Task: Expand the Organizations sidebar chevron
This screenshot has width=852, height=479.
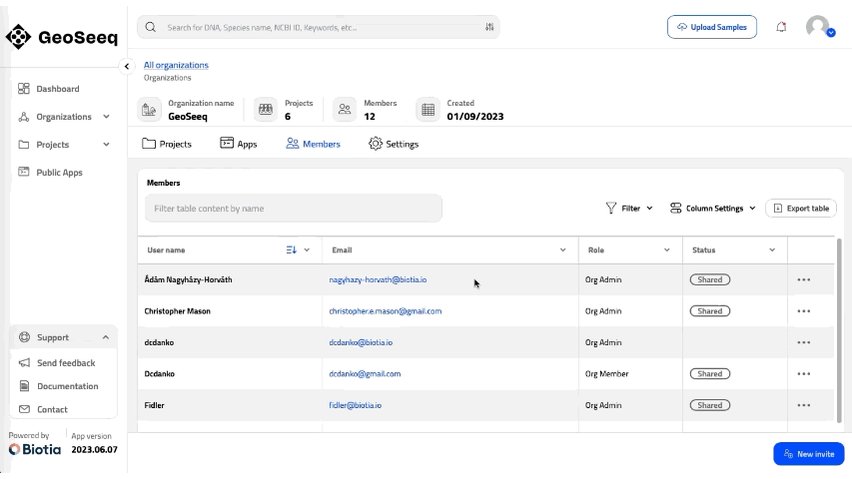Action: [x=106, y=116]
